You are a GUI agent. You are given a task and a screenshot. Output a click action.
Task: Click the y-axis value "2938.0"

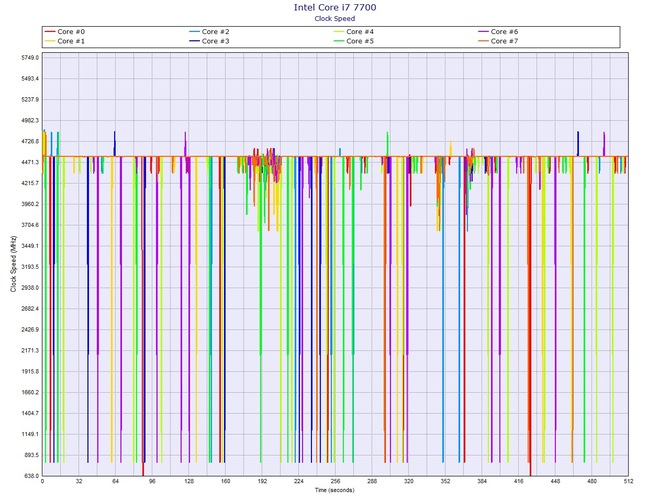30,288
